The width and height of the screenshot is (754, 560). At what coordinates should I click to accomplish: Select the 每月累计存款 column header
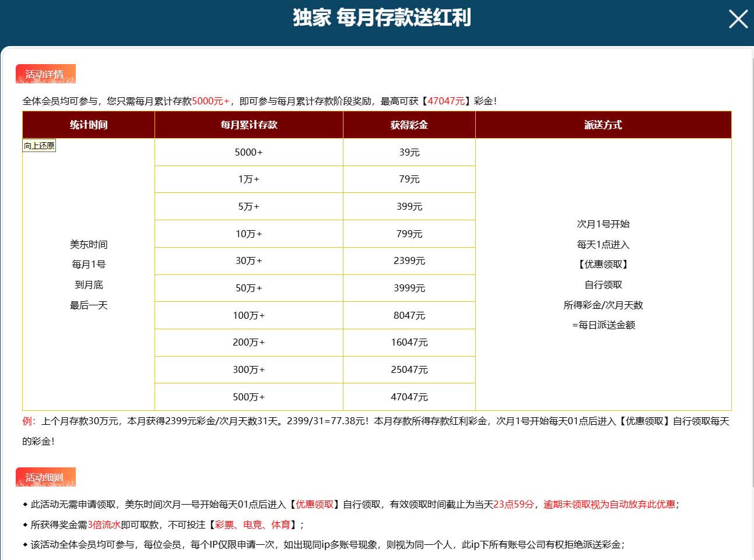coord(249,125)
